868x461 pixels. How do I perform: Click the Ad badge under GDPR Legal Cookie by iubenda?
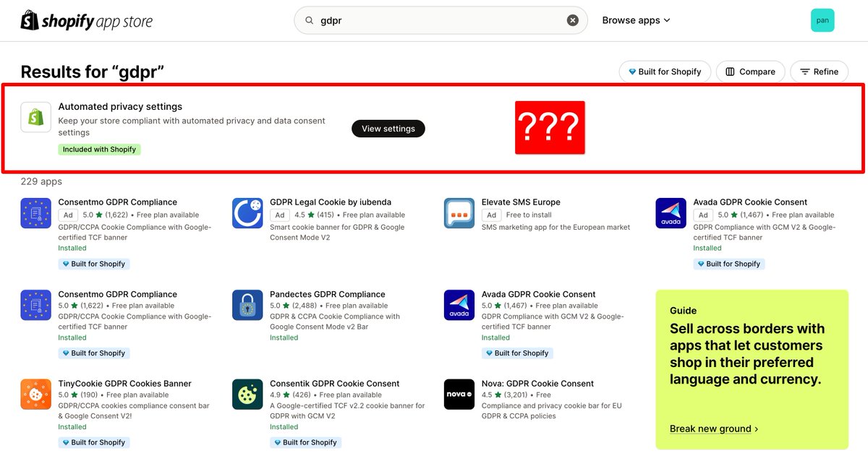tap(279, 215)
